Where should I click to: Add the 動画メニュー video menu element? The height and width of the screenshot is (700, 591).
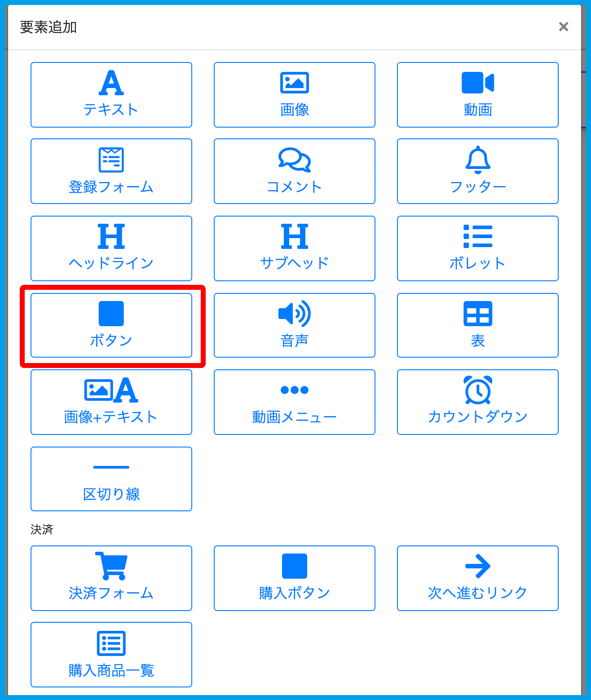coord(294,402)
